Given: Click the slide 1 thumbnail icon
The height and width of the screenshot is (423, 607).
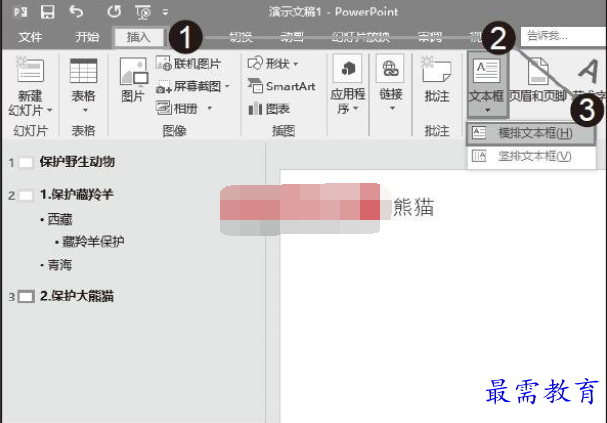Looking at the screenshot, I should (26, 163).
